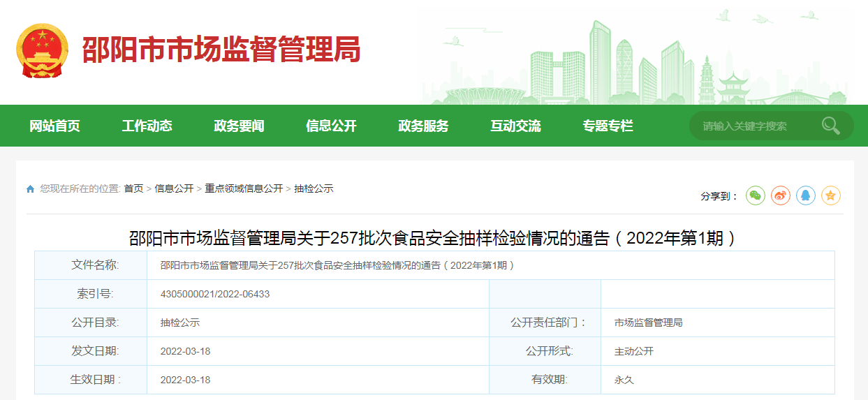
Task: Open 网站首页 menu item
Action: click(x=54, y=126)
